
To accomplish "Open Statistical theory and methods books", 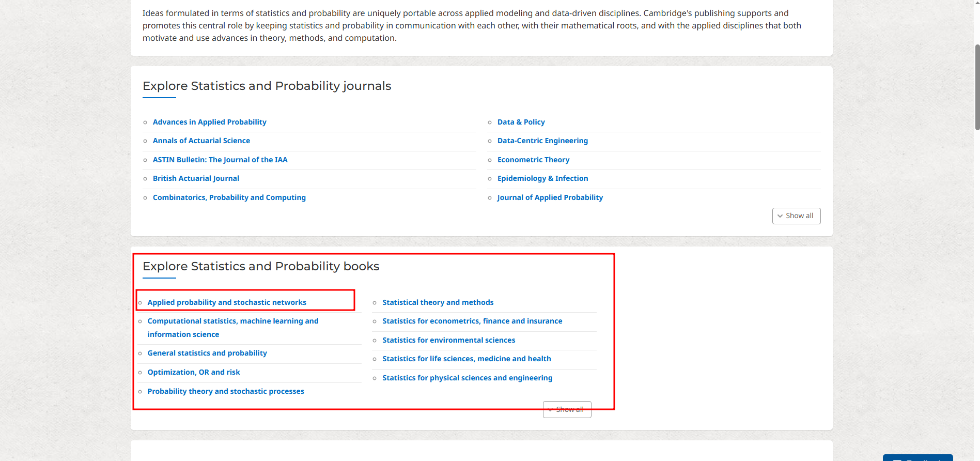I will [438, 302].
